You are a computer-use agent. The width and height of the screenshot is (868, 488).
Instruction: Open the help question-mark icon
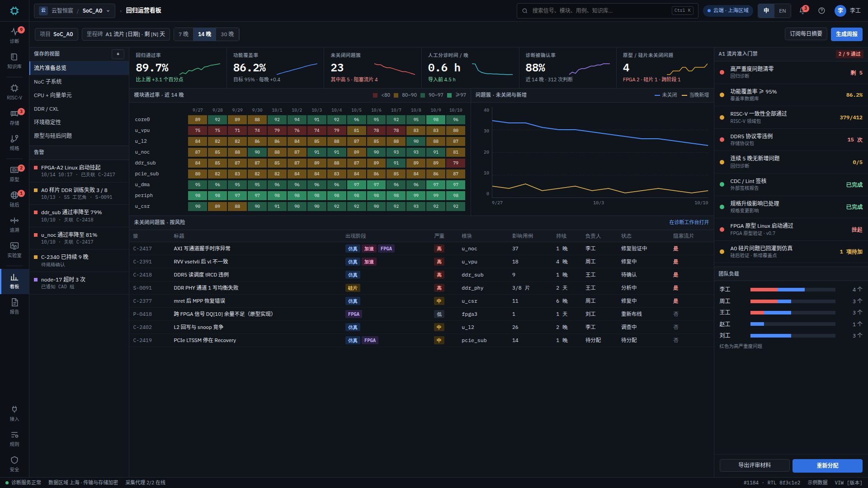[x=821, y=10]
